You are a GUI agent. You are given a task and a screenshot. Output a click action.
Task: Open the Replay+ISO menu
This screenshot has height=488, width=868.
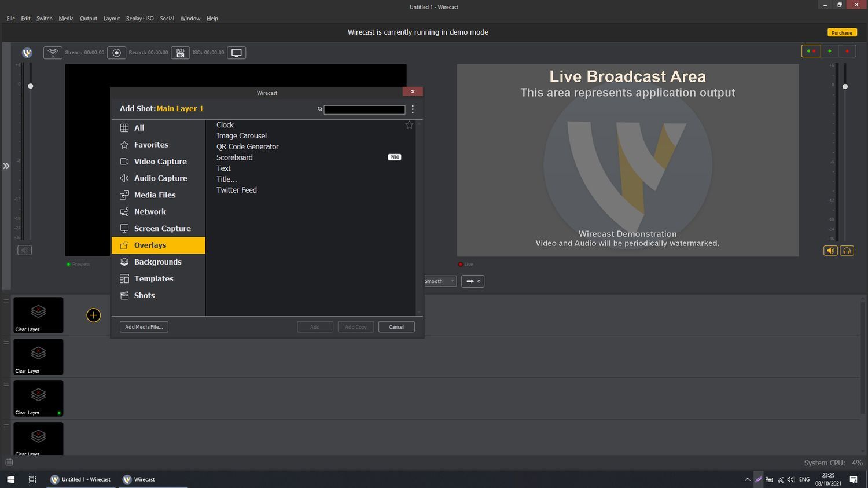pos(140,19)
